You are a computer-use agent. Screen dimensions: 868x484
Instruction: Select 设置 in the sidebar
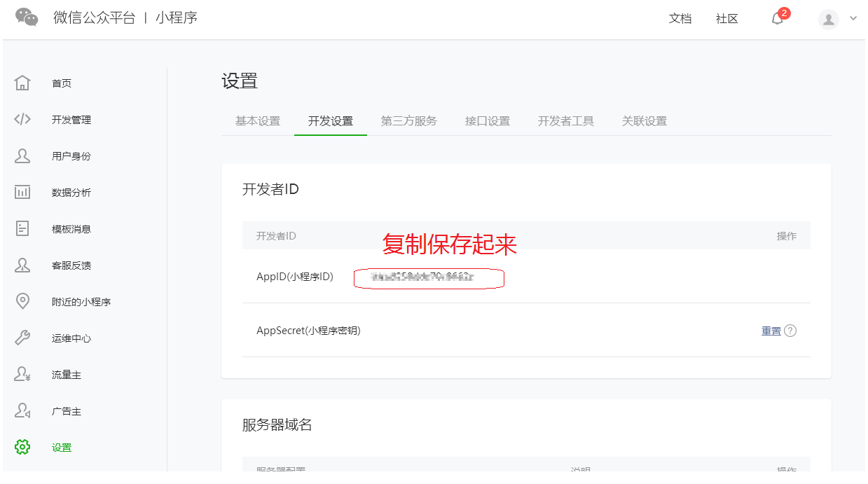pos(62,448)
